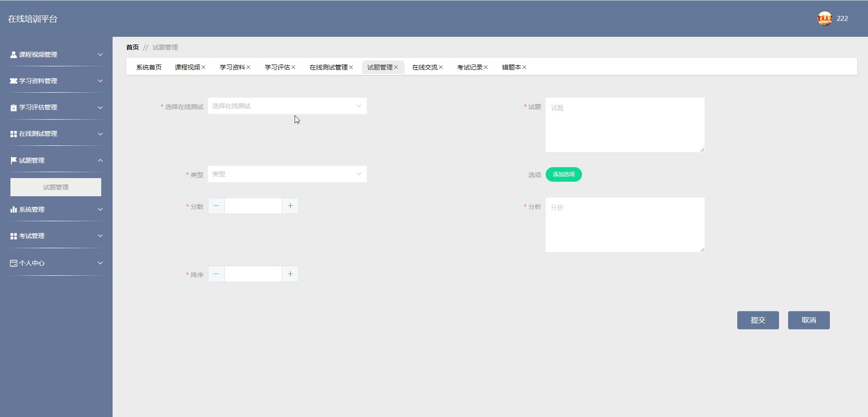Viewport: 868px width, 417px height.
Task: Expand the 在线测试管理 sidebar menu
Action: 100,134
